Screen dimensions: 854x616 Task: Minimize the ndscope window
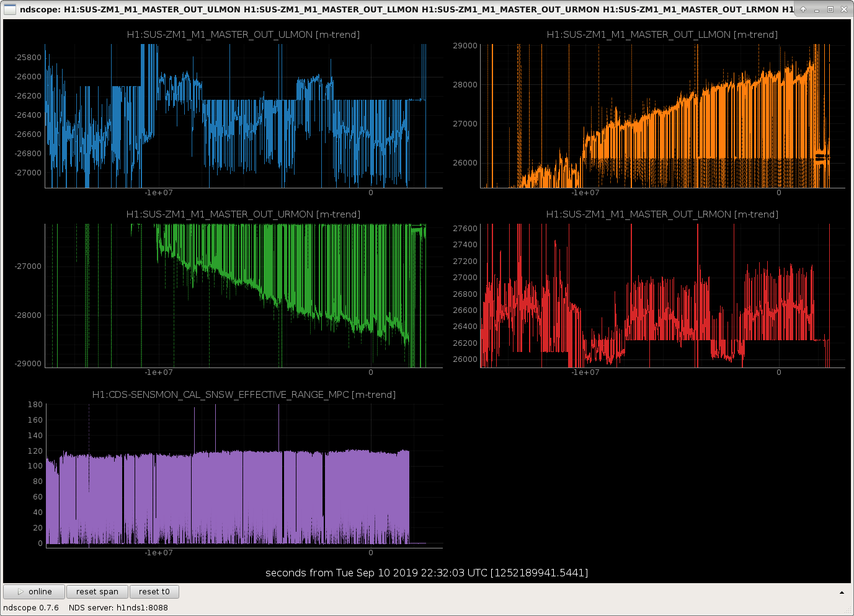pyautogui.click(x=817, y=9)
